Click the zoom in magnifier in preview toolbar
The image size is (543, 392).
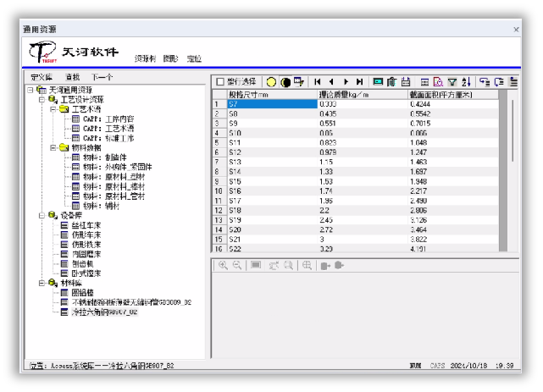223,265
